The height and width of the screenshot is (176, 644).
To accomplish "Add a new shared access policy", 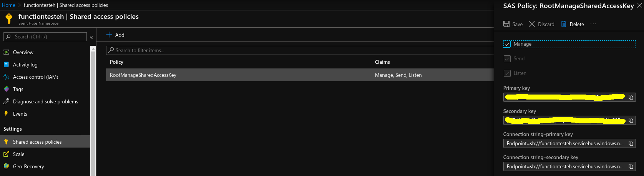I will (115, 35).
